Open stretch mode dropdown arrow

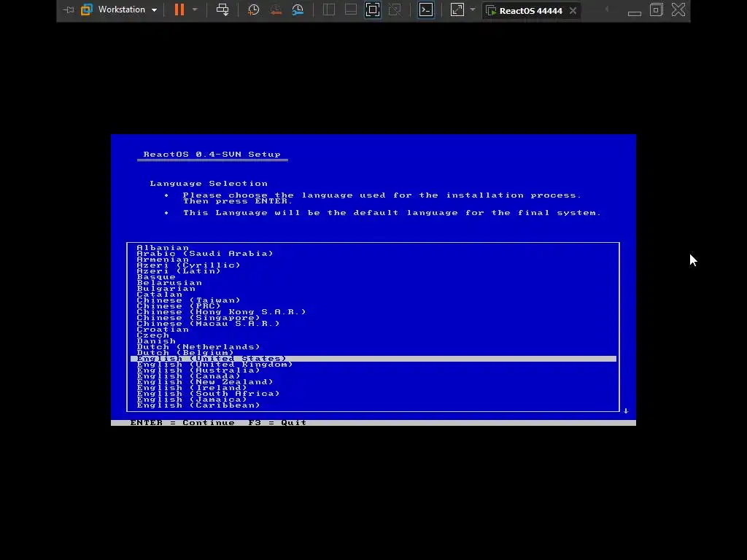coord(473,9)
